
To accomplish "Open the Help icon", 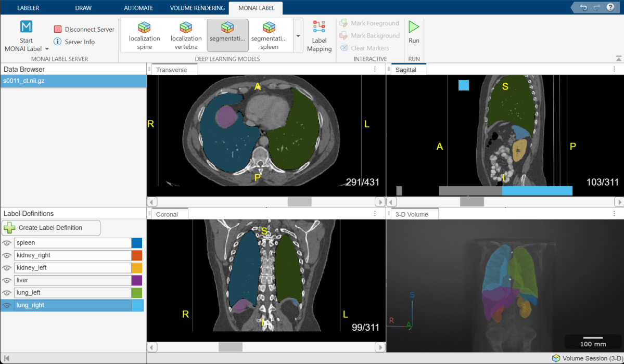I will pos(612,7).
